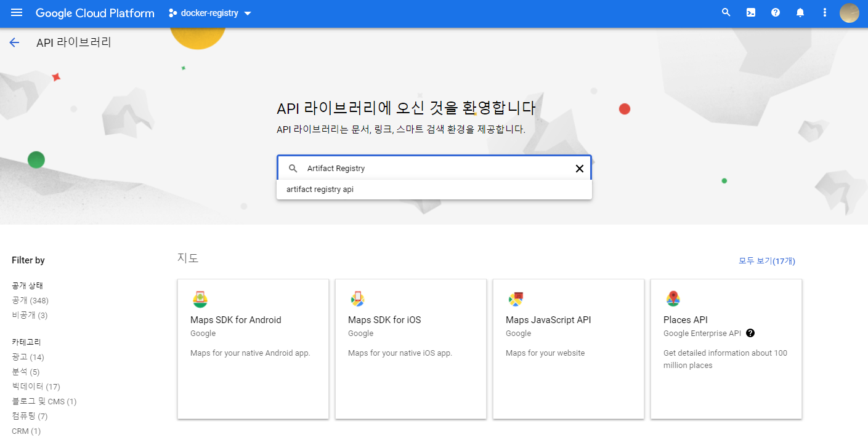Viewport: 868px width, 440px height.
Task: Click the Maps JavaScript API icon
Action: coord(516,299)
